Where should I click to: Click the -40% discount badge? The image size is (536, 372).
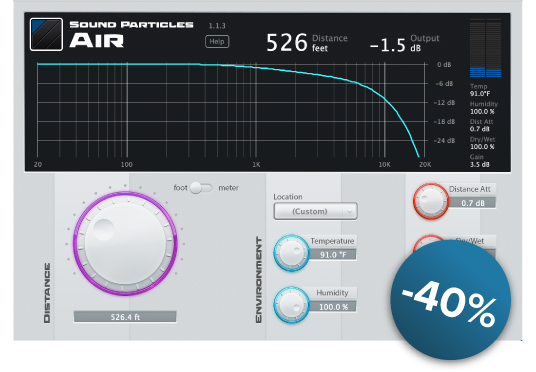(x=451, y=300)
